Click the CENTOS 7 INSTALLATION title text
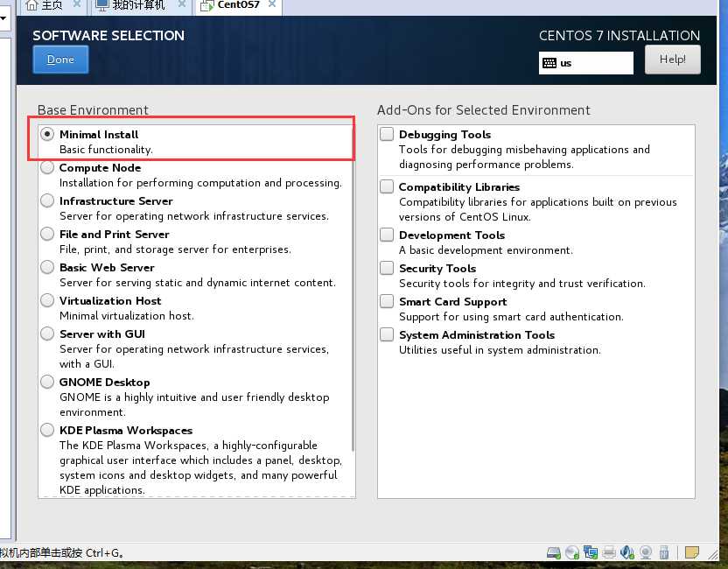728x569 pixels. [x=619, y=36]
